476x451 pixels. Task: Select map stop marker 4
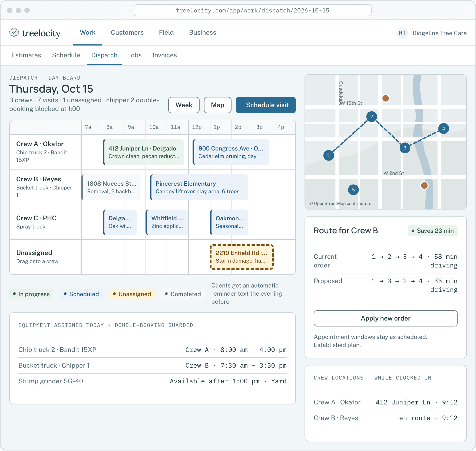pyautogui.click(x=444, y=129)
